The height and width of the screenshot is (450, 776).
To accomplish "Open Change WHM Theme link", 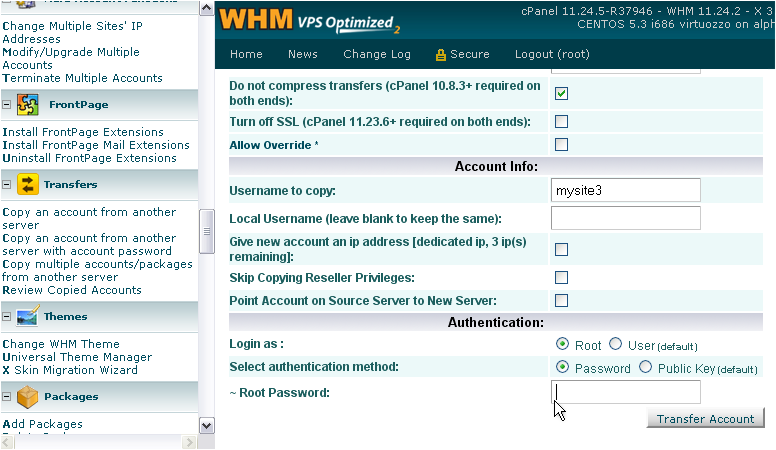I will (61, 344).
